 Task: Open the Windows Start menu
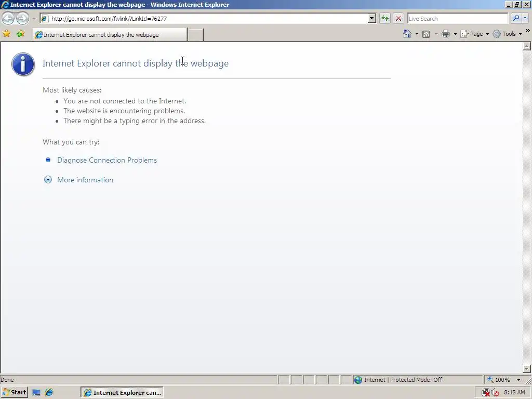[x=14, y=393]
